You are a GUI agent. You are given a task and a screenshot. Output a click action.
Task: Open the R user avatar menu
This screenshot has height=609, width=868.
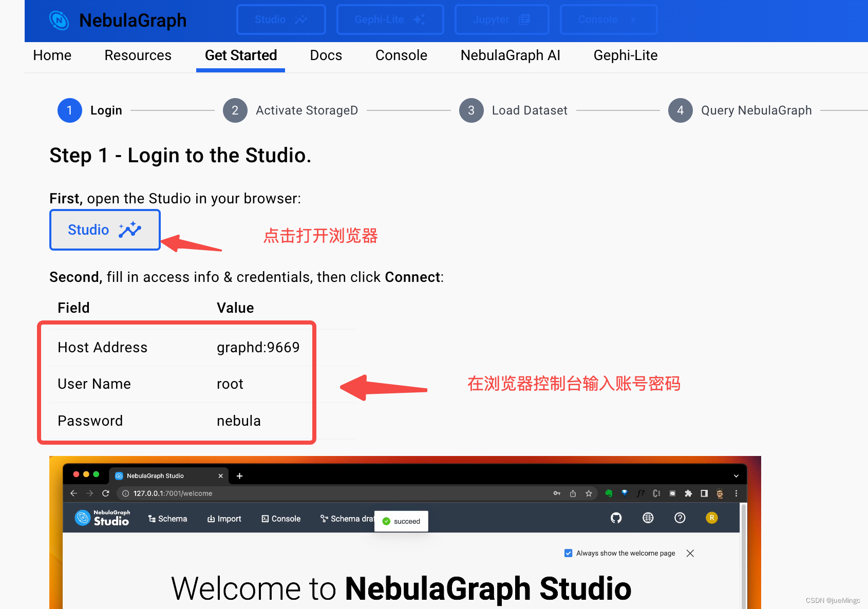click(712, 518)
